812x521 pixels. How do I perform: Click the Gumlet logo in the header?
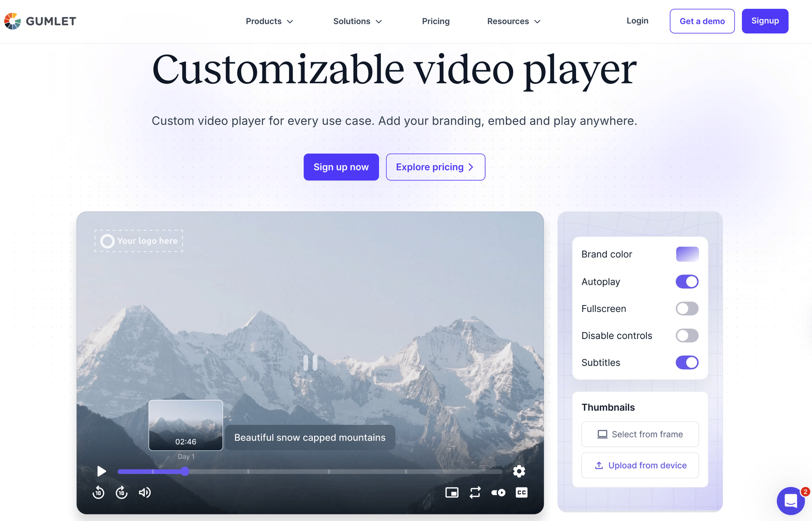pos(40,21)
